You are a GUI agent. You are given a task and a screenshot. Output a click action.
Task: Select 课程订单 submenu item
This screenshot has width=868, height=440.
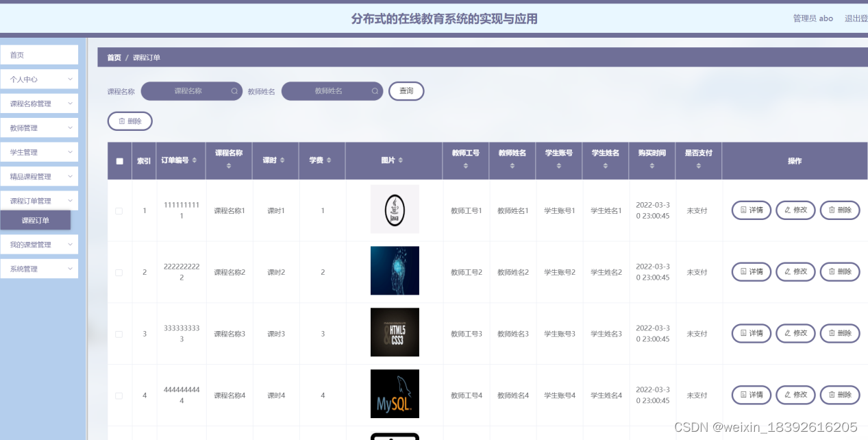[36, 221]
